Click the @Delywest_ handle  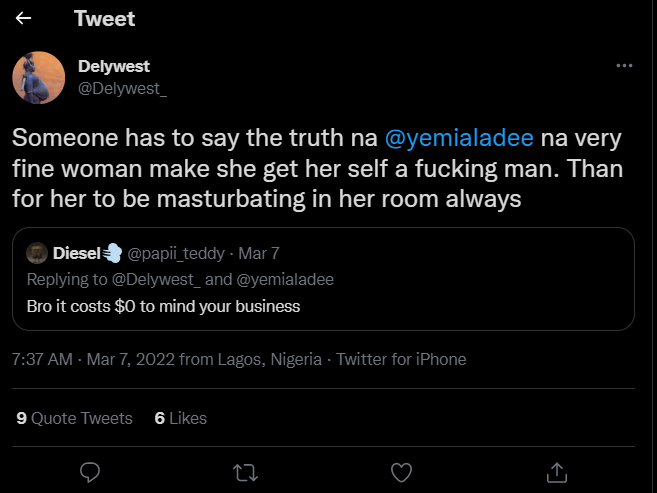pyautogui.click(x=122, y=86)
